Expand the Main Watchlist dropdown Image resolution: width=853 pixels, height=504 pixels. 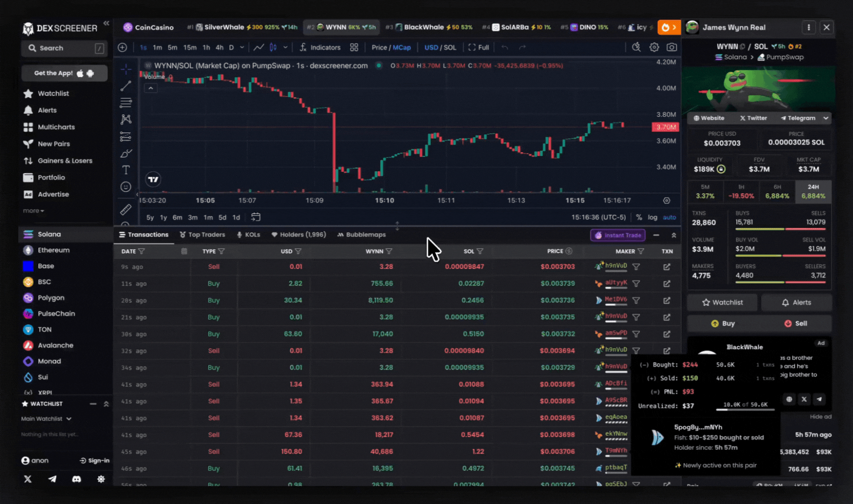46,419
